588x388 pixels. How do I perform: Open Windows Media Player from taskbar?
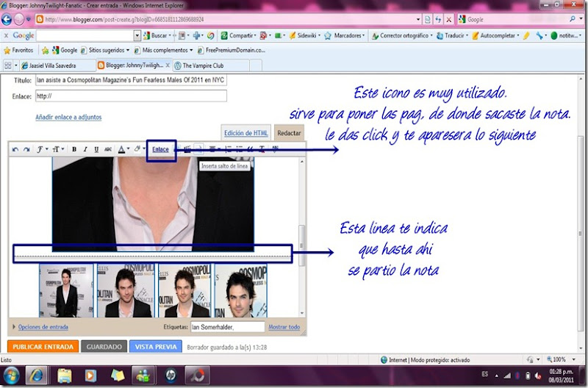point(90,376)
